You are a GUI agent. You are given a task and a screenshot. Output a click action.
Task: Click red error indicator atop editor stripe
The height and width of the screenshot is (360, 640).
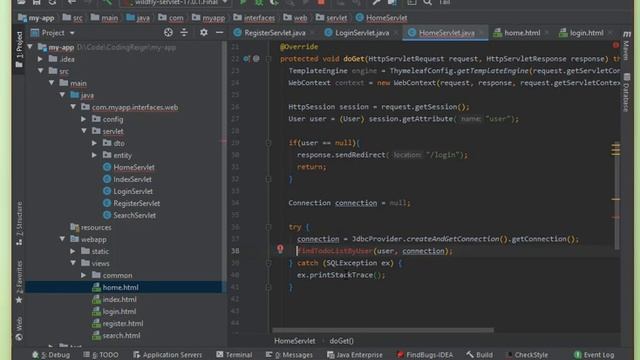point(616,45)
